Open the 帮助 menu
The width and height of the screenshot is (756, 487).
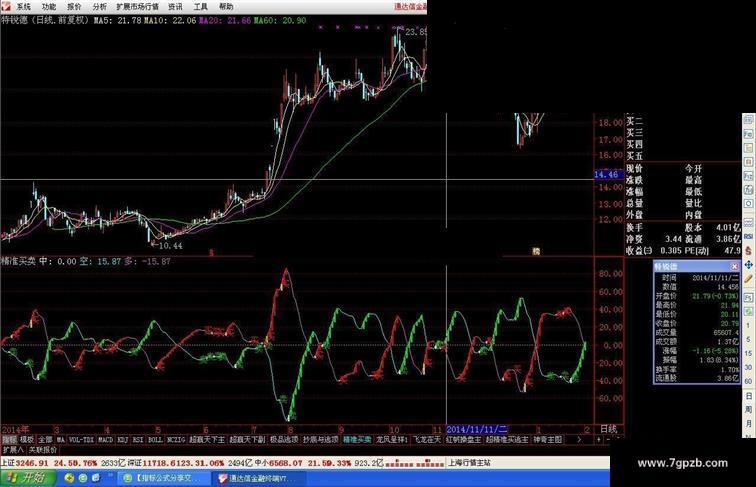(226, 6)
